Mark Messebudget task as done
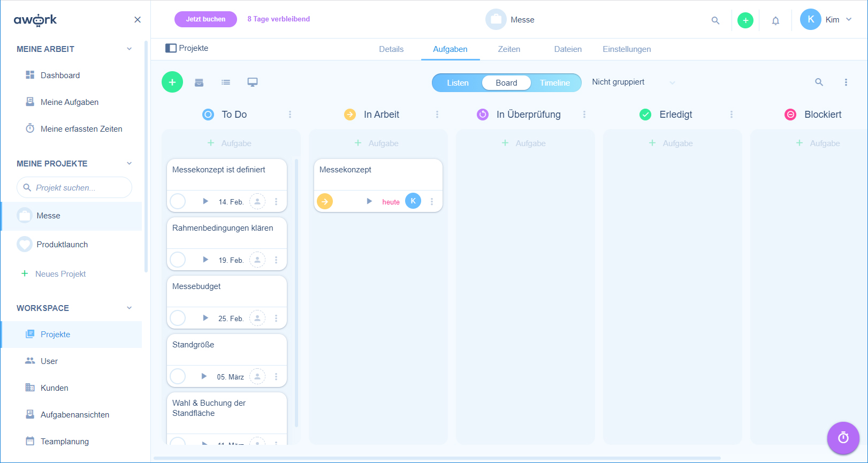868x463 pixels. (178, 318)
